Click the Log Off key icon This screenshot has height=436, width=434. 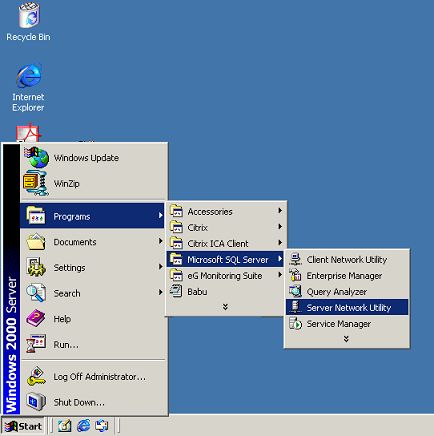tap(36, 376)
